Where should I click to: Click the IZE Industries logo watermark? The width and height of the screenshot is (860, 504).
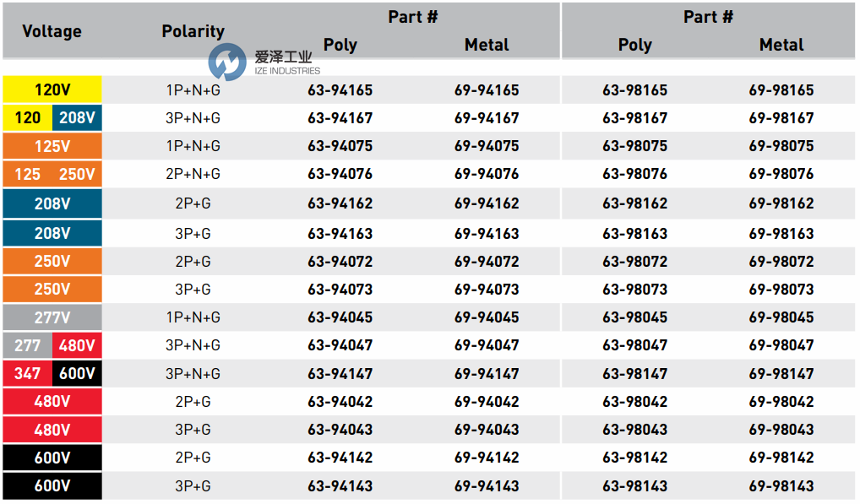263,62
